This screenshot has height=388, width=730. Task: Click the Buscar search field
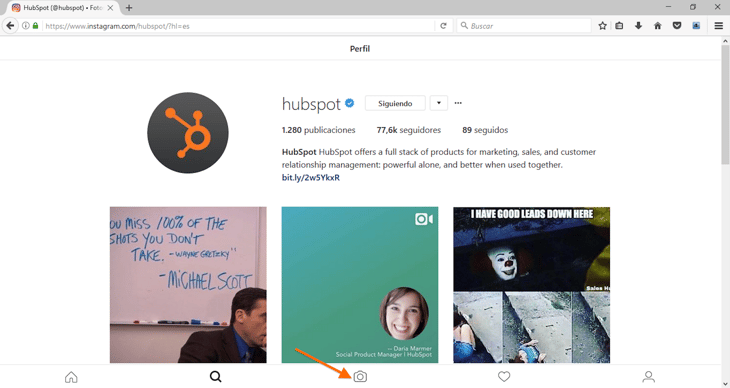pos(524,26)
